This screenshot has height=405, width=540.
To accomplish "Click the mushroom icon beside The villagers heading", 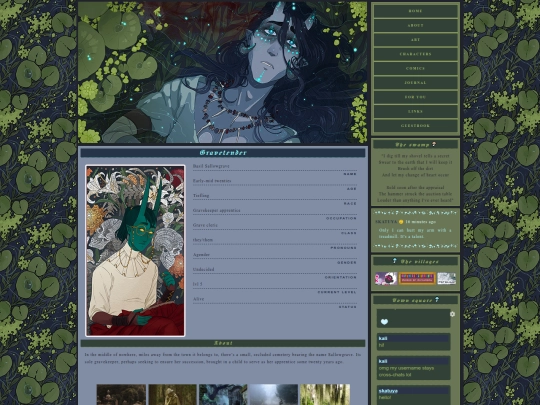I will coord(395,261).
